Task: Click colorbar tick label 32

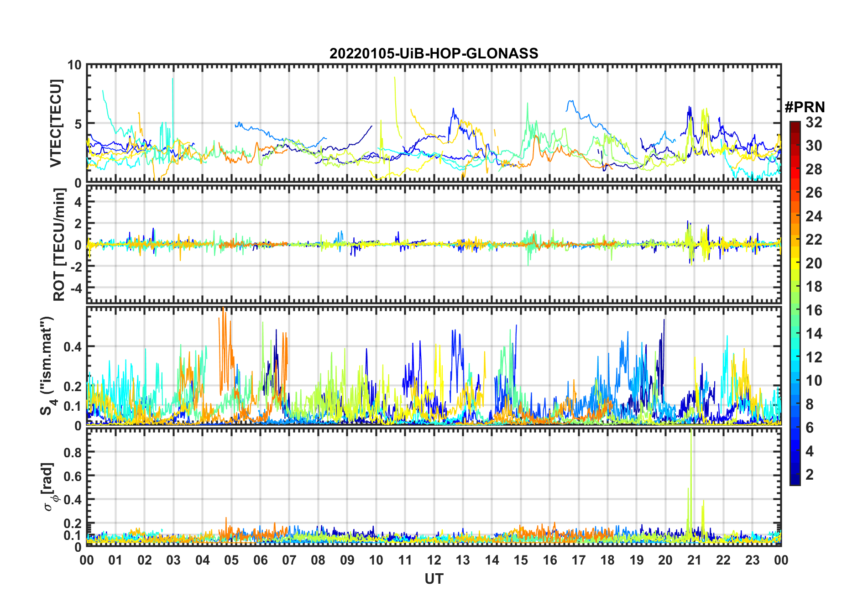Action: [x=814, y=122]
